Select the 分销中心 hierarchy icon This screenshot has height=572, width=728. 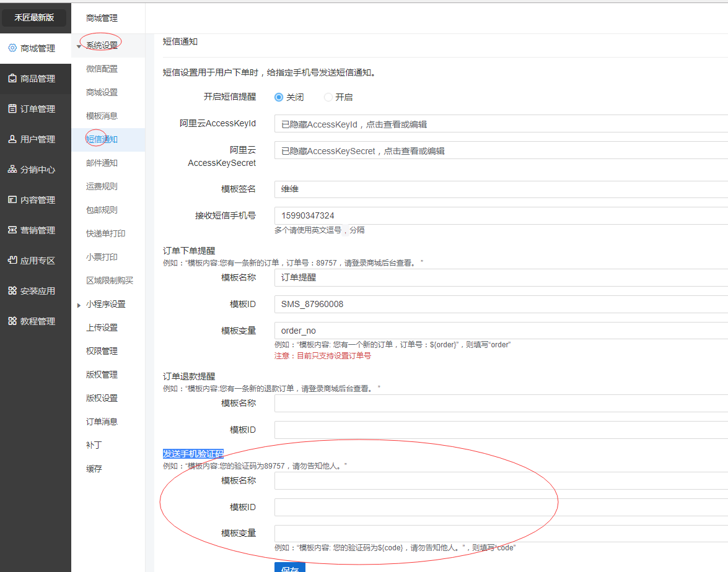(12, 170)
